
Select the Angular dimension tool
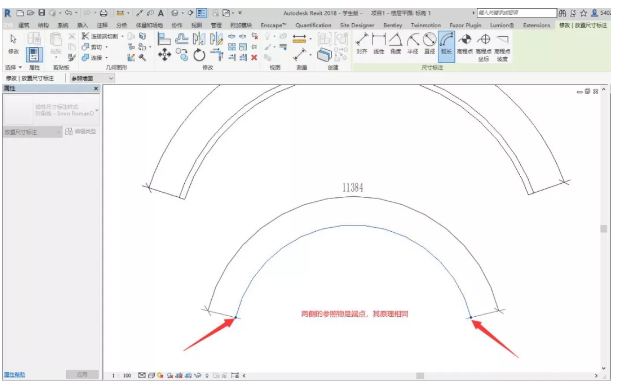coord(395,44)
